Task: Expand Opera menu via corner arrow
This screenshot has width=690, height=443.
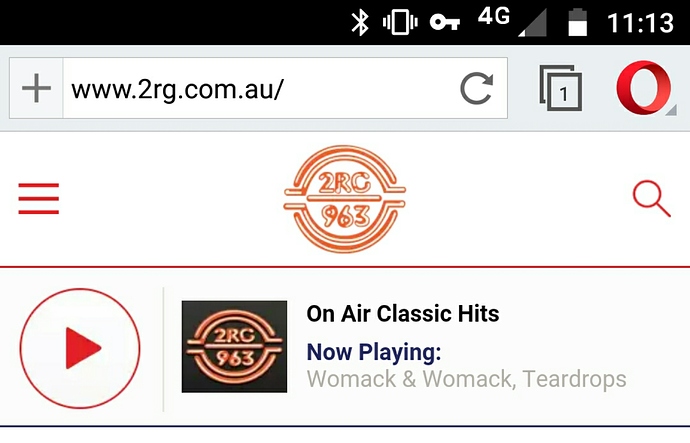Action: (x=671, y=110)
